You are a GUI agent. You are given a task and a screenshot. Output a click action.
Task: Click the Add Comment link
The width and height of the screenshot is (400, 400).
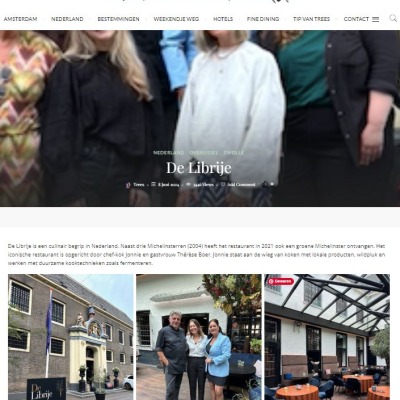coord(241,184)
